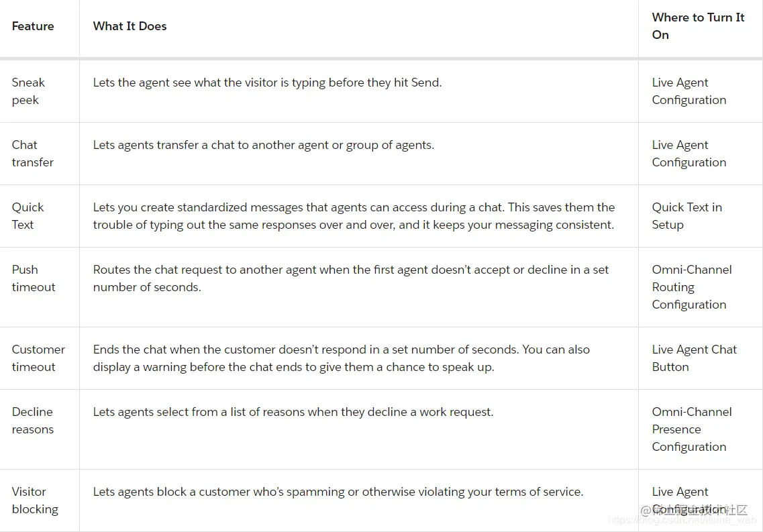This screenshot has height=532, width=763.
Task: Click the Omni-Channel Routing Configuration cell
Action: (x=692, y=287)
